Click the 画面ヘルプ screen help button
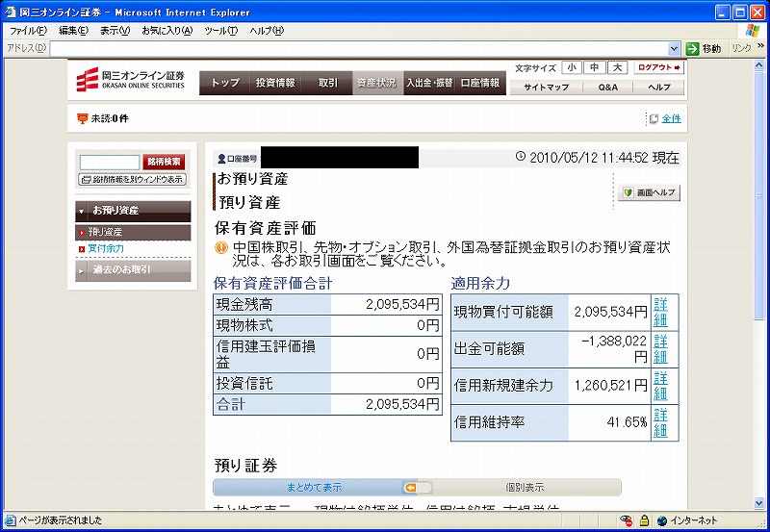Viewport: 770px width, 532px height. click(x=650, y=192)
